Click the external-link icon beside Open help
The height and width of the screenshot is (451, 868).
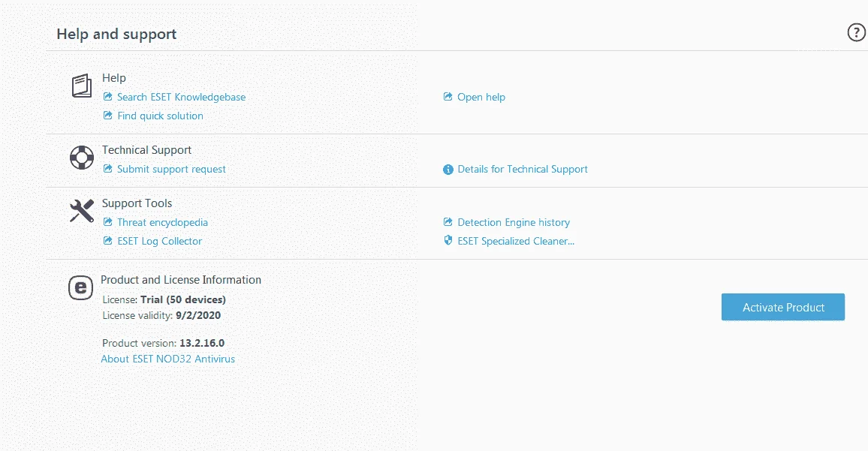(448, 97)
